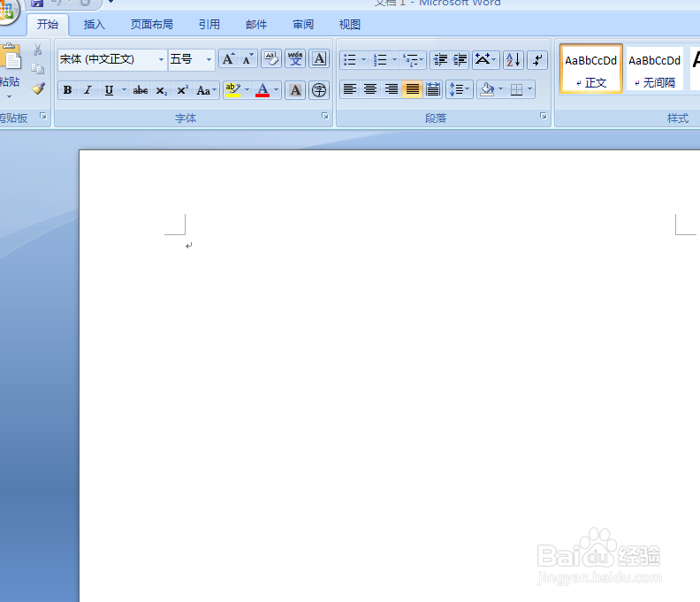
Task: Grow font size with large A button
Action: coord(228,59)
